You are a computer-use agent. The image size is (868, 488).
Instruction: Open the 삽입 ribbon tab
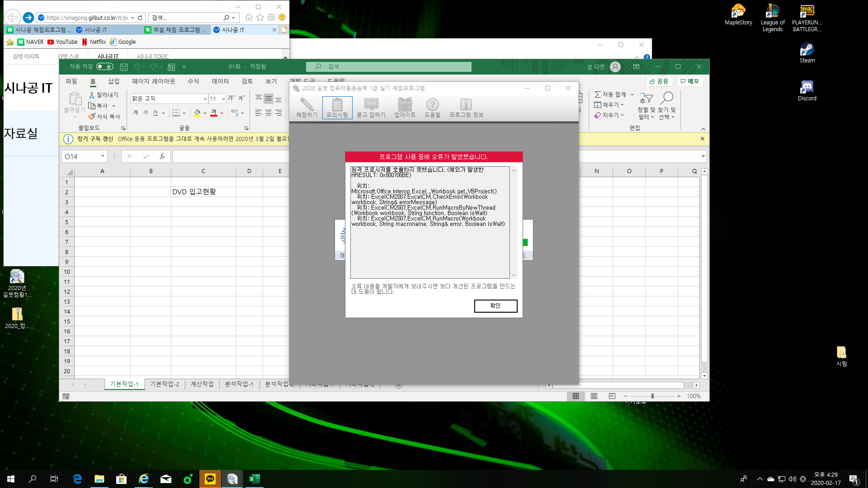point(113,81)
